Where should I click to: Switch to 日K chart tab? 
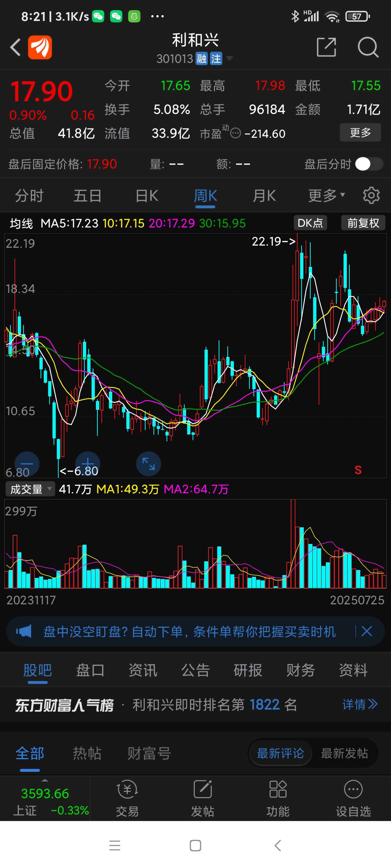click(x=147, y=196)
